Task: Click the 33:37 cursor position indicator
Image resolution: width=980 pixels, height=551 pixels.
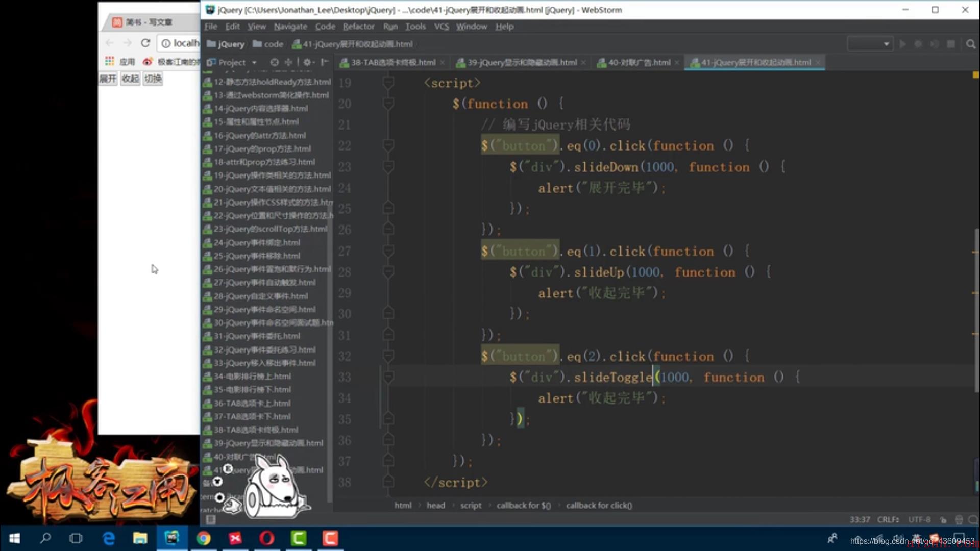Action: tap(860, 519)
